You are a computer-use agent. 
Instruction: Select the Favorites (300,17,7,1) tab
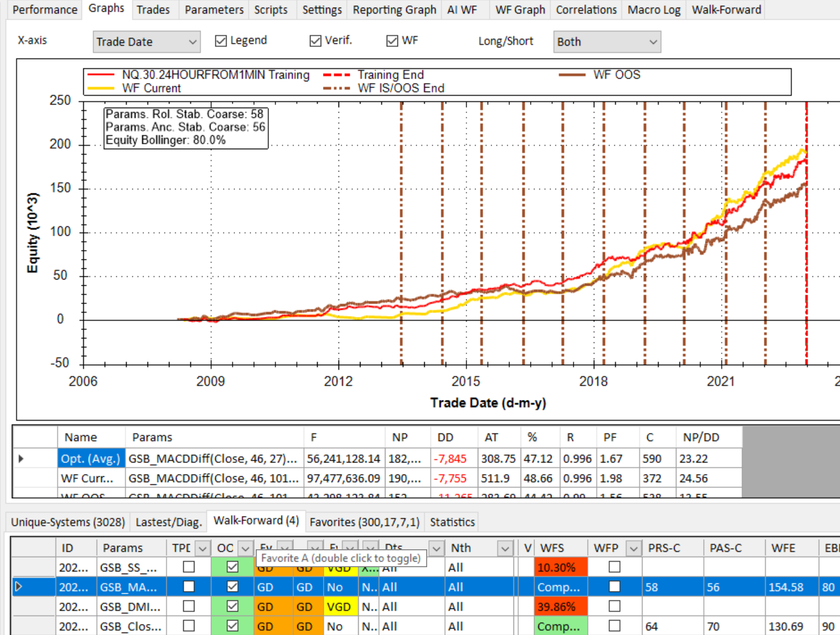click(364, 522)
